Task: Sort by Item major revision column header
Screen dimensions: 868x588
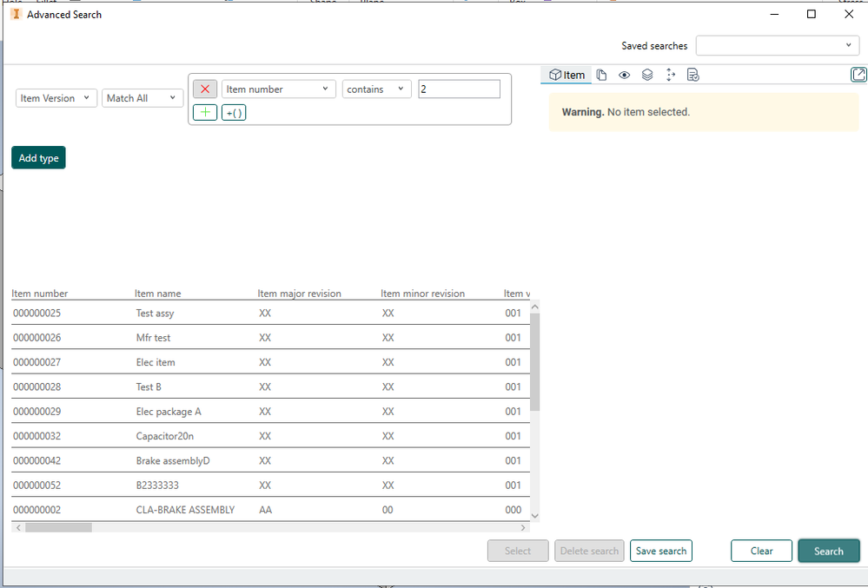Action: pos(300,294)
